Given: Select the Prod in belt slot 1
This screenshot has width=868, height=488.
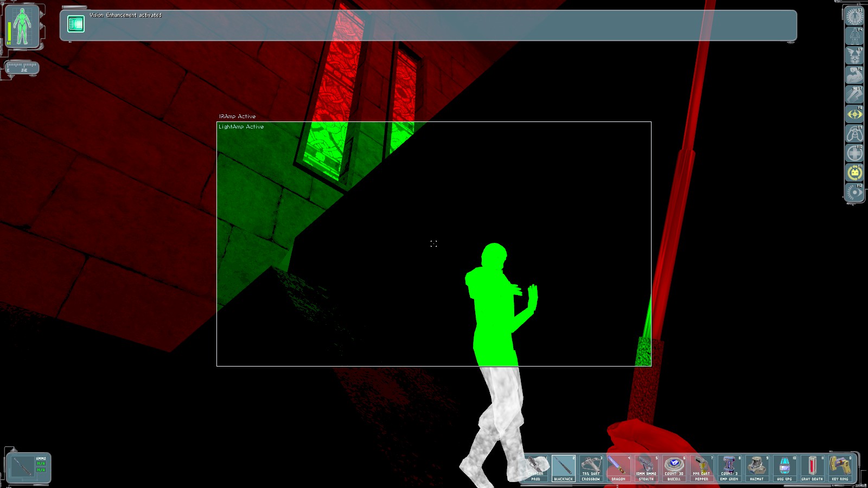Looking at the screenshot, I should point(536,468).
